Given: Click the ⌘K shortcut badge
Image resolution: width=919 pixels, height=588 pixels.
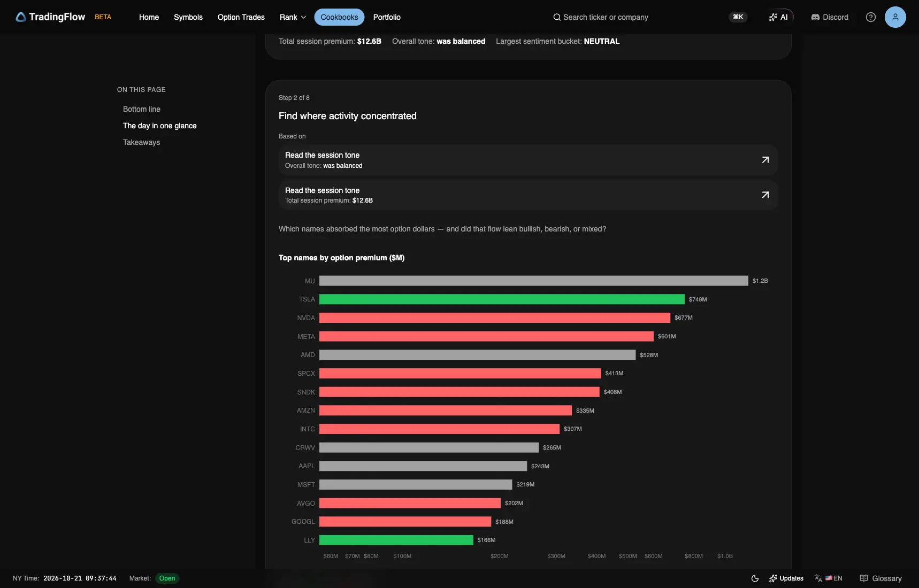Looking at the screenshot, I should point(738,17).
